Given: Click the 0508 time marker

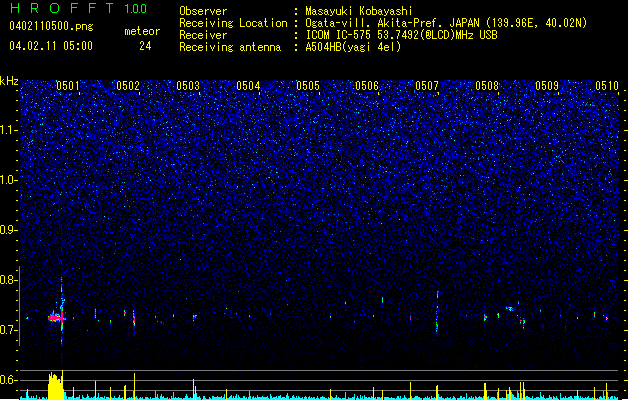Looking at the screenshot, I should click(x=487, y=86).
